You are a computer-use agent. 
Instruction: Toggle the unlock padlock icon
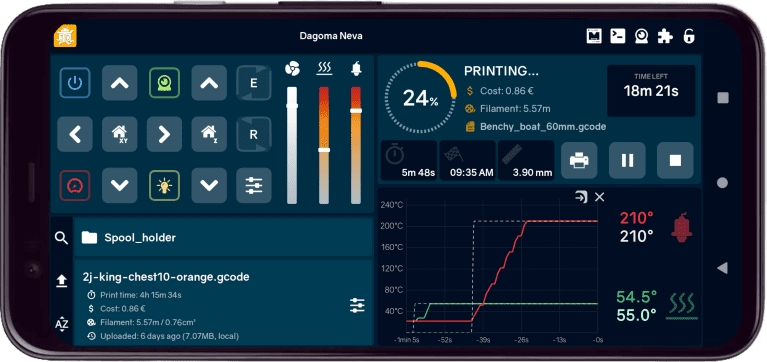(689, 36)
